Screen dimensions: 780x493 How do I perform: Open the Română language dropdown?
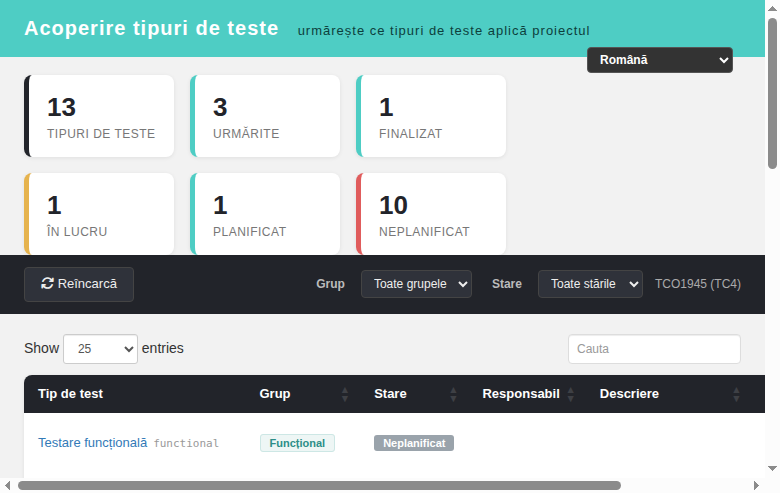pos(660,60)
